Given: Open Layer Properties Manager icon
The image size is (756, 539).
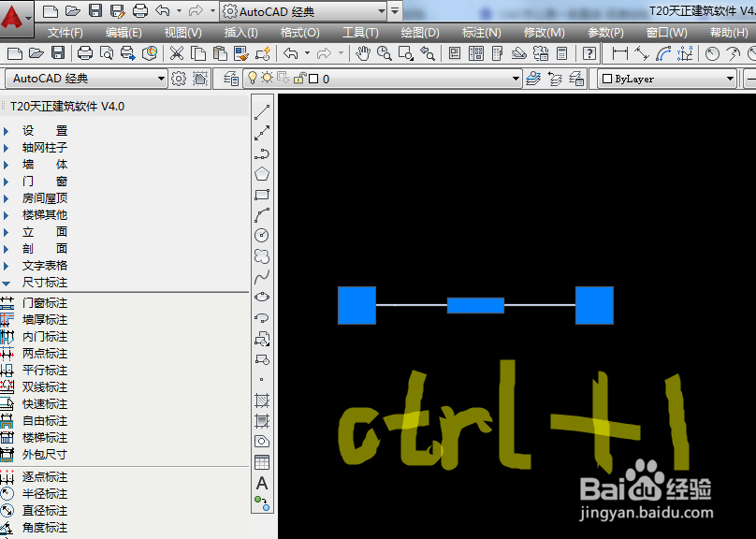Looking at the screenshot, I should pyautogui.click(x=231, y=78).
